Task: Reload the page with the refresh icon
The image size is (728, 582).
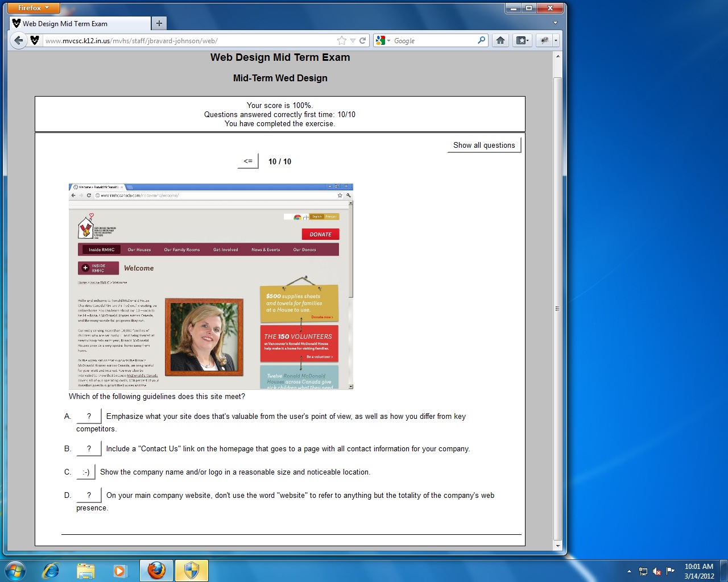Action: tap(362, 40)
